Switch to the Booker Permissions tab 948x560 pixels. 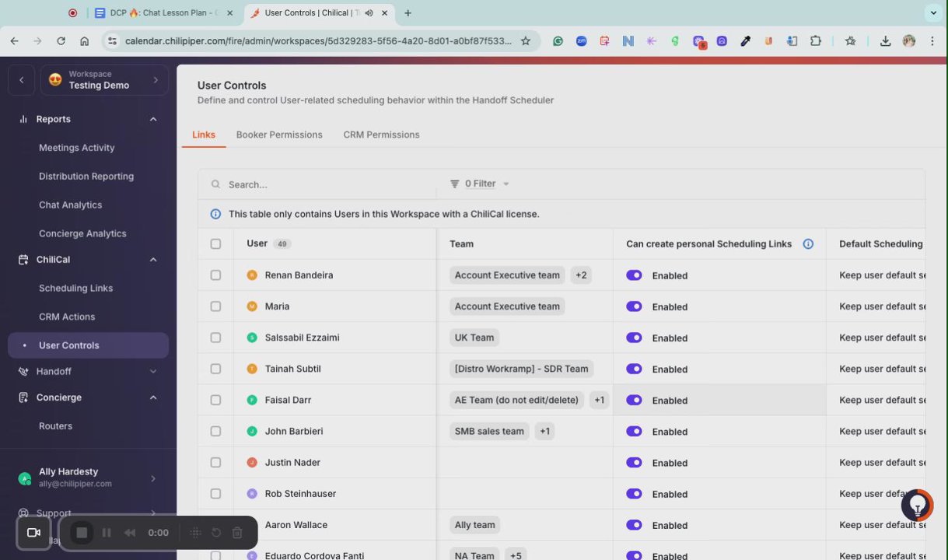279,135
